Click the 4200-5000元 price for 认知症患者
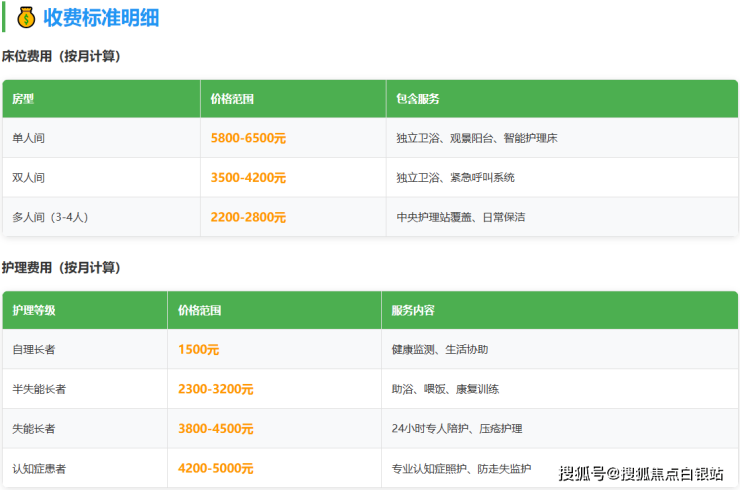This screenshot has width=740, height=490. (x=215, y=468)
